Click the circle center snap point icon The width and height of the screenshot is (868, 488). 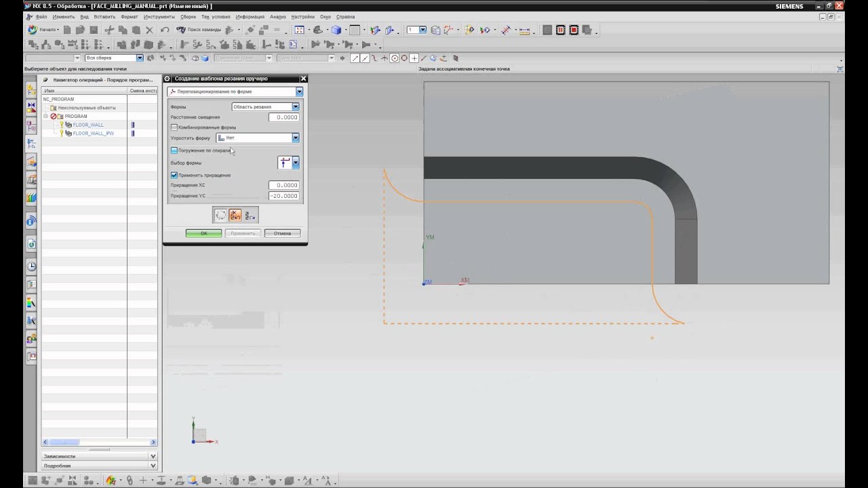click(394, 58)
